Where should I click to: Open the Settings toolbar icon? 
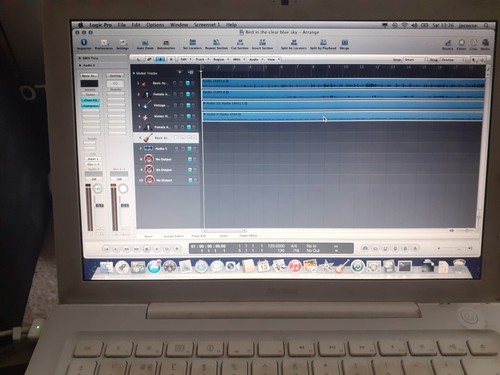[x=123, y=43]
